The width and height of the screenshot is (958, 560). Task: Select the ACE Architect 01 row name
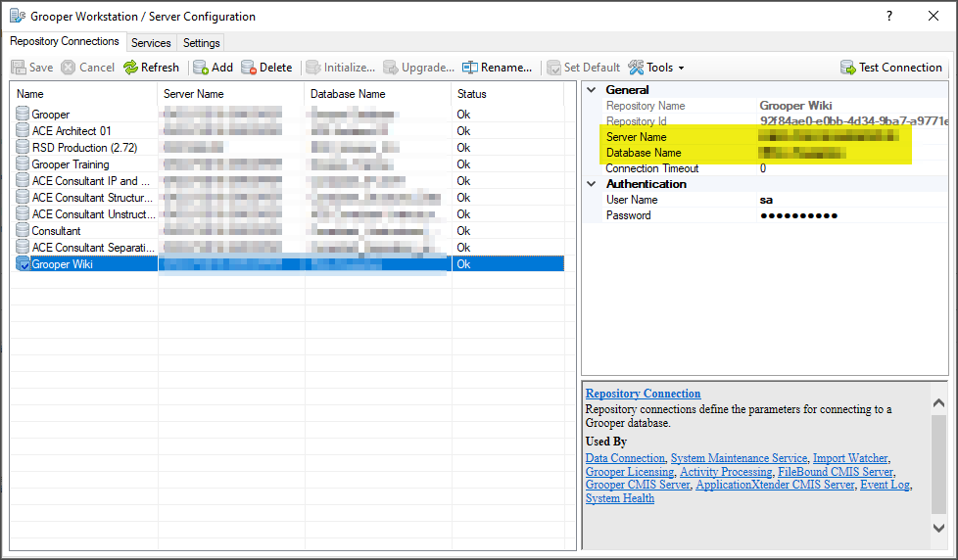pyautogui.click(x=72, y=130)
